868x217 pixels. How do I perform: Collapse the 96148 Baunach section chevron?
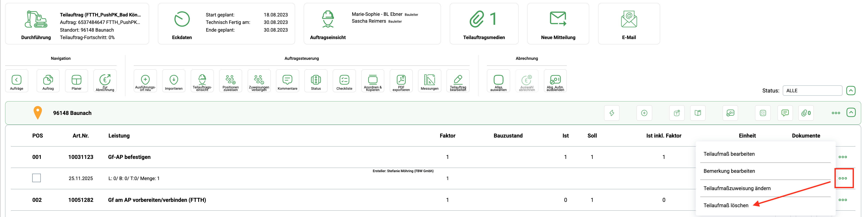pos(851,113)
